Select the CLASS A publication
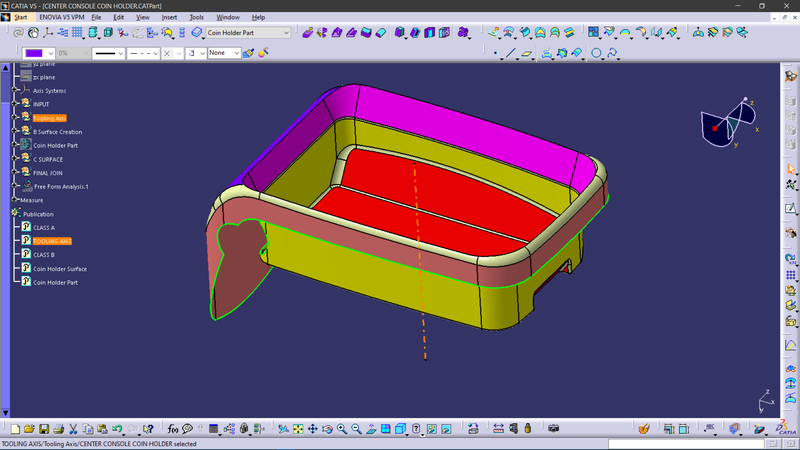The height and width of the screenshot is (450, 800). (x=44, y=228)
